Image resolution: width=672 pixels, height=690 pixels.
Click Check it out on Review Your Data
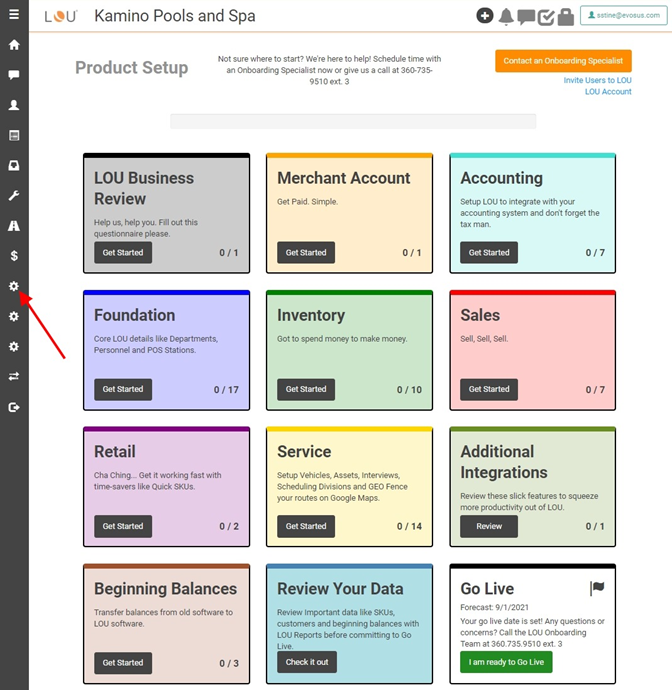click(307, 662)
